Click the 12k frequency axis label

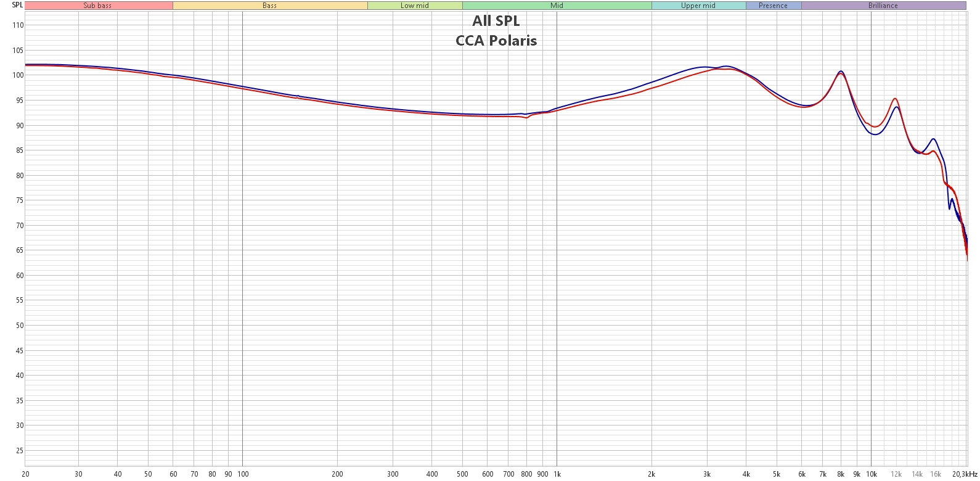[896, 474]
